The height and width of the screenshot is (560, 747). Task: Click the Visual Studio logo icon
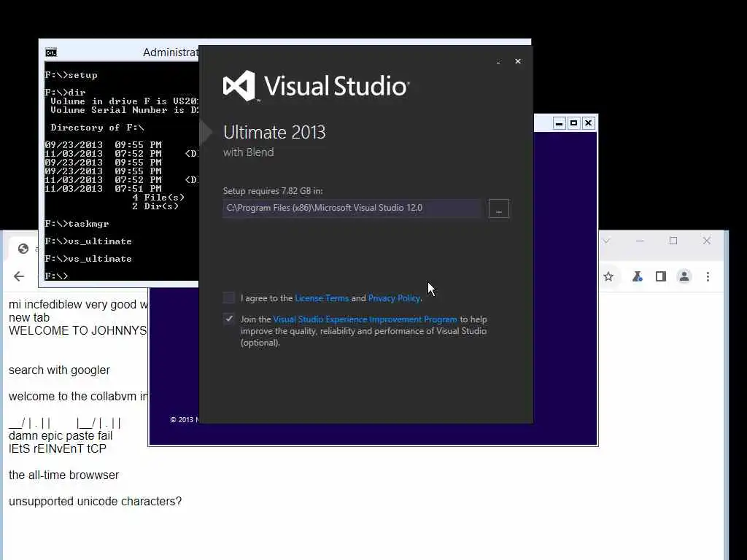point(239,86)
